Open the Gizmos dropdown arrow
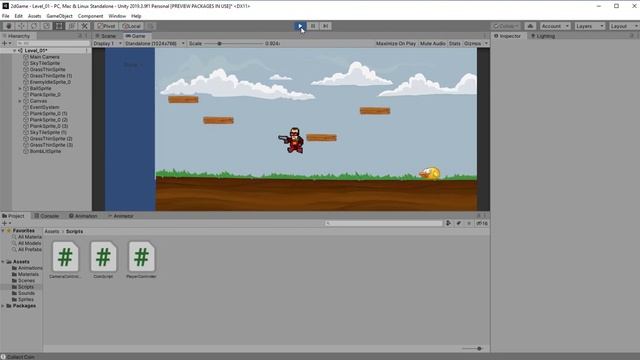The height and width of the screenshot is (360, 640). click(486, 43)
